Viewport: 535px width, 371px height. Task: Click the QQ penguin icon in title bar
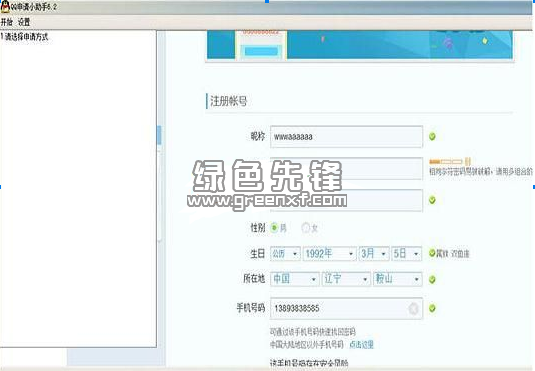click(x=5, y=7)
